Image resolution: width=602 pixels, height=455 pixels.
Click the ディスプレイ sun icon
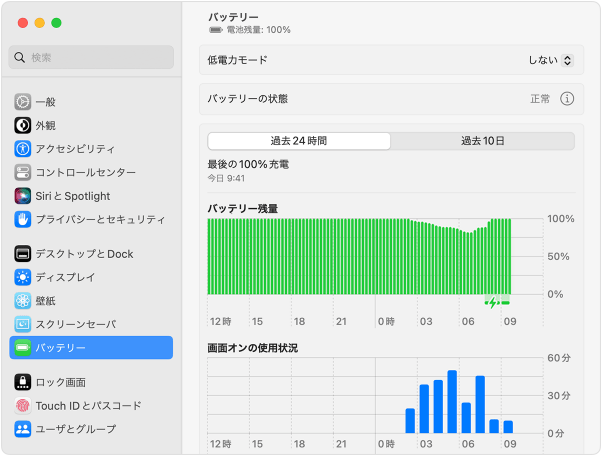[x=23, y=277]
